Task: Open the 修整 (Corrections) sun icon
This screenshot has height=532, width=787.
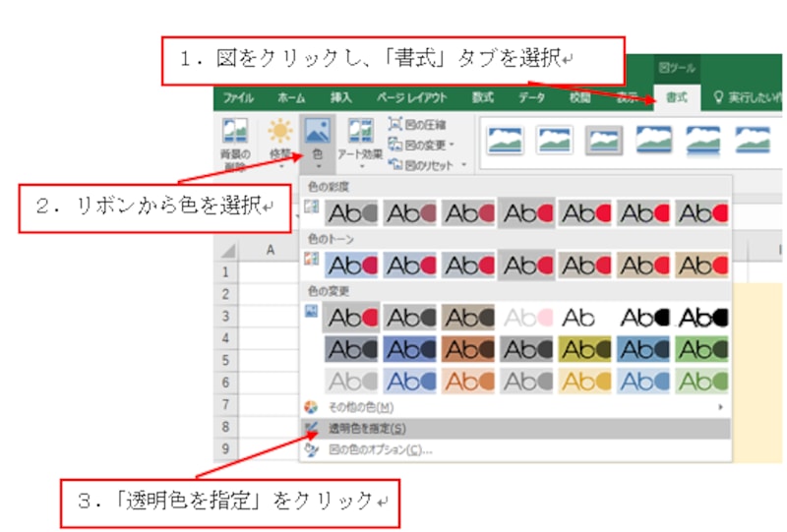Action: pyautogui.click(x=279, y=132)
